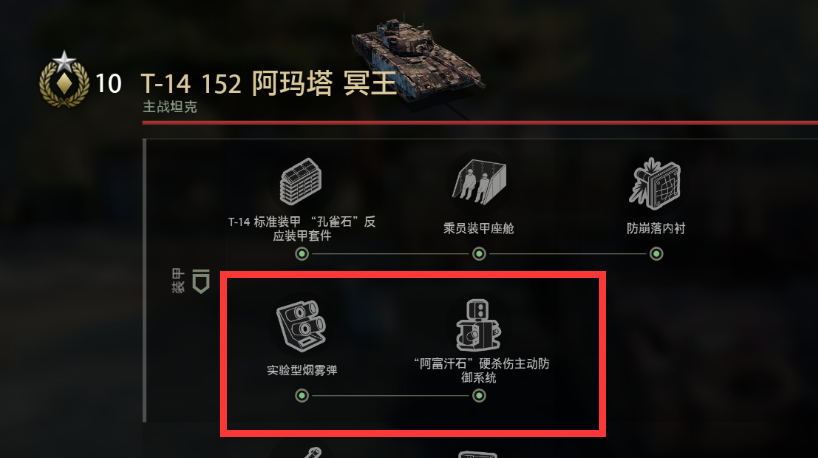This screenshot has width=818, height=458.
Task: Toggle the green node under 乘员装甲座舱
Action: (479, 254)
